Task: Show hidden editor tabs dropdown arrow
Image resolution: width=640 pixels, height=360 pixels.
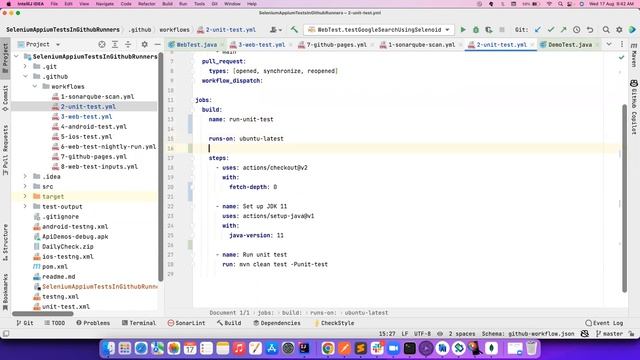Action: point(609,44)
